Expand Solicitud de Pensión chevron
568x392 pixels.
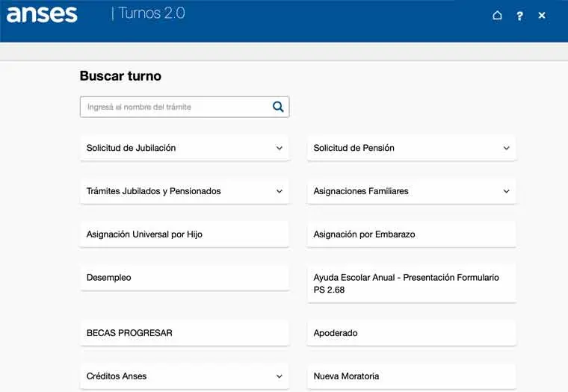507,148
